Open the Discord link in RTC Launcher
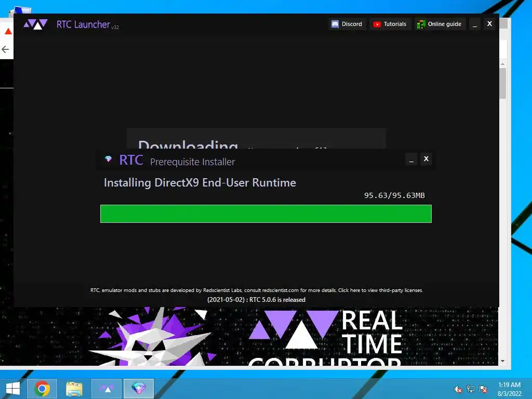This screenshot has width=532, height=399. (347, 24)
